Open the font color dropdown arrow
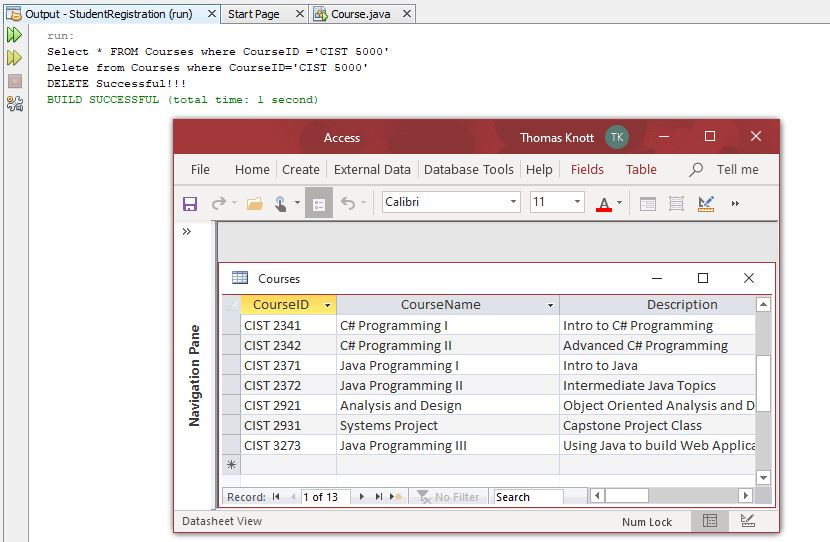Viewport: 830px width, 542px height. coord(619,202)
